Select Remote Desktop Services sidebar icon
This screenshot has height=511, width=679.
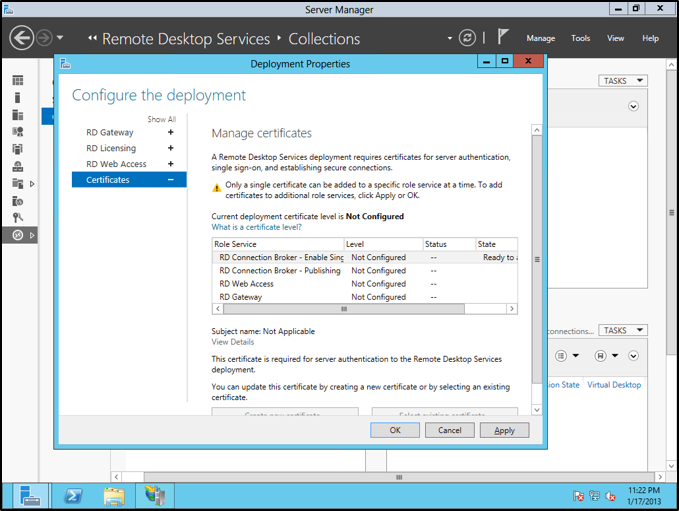(x=17, y=235)
